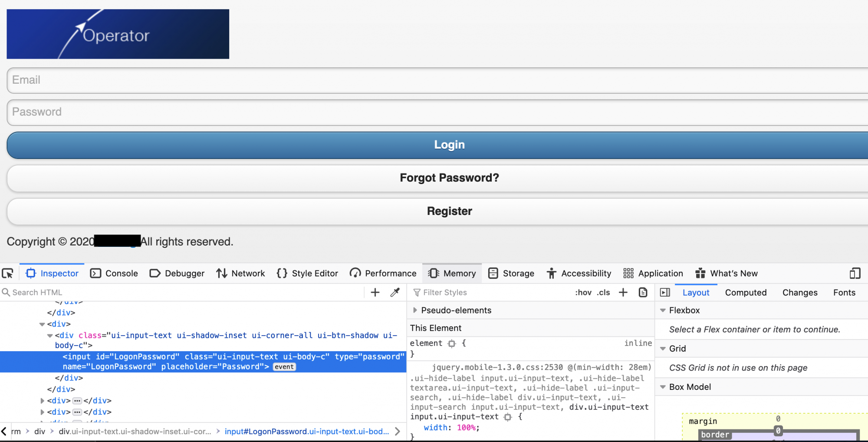Open the What's New tab
868x442 pixels.
pos(726,273)
